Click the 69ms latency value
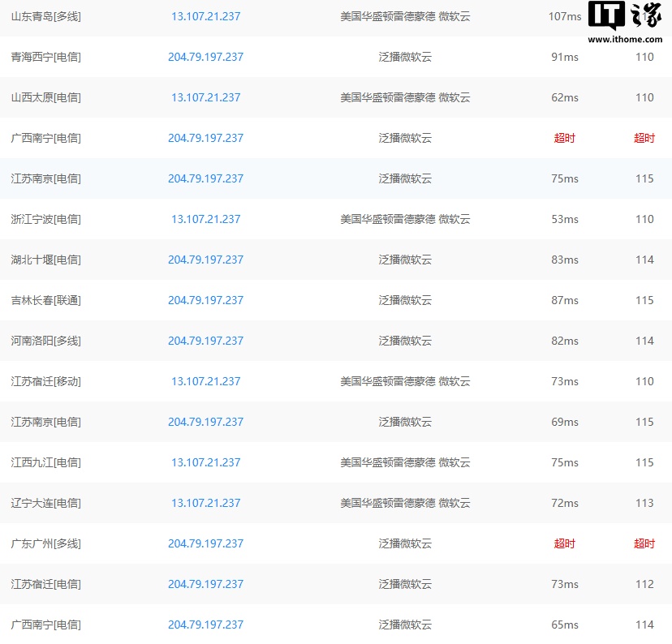The image size is (672, 644). pos(565,422)
